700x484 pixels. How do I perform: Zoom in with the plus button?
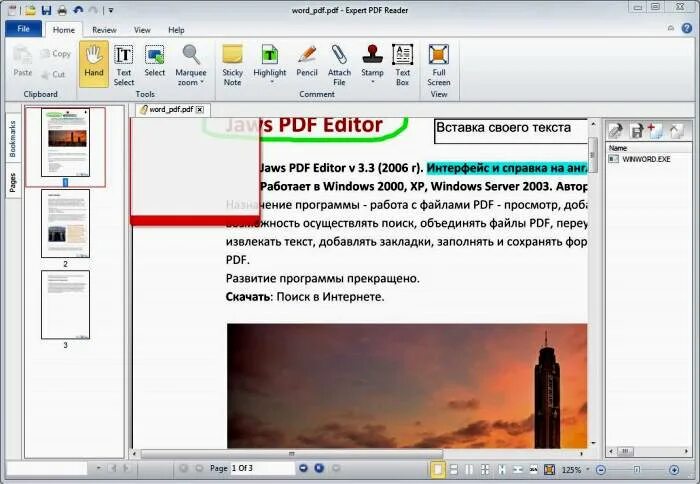[x=674, y=470]
